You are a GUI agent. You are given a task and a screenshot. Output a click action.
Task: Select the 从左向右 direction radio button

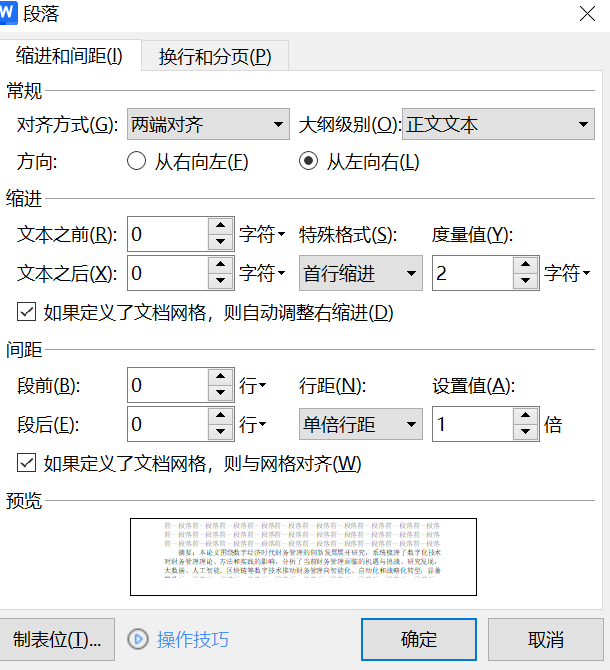click(308, 162)
